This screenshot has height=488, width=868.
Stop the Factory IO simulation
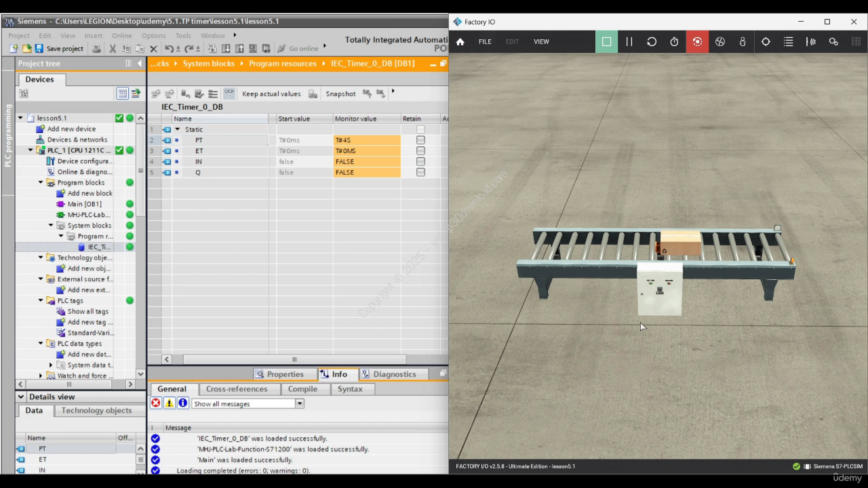[606, 42]
